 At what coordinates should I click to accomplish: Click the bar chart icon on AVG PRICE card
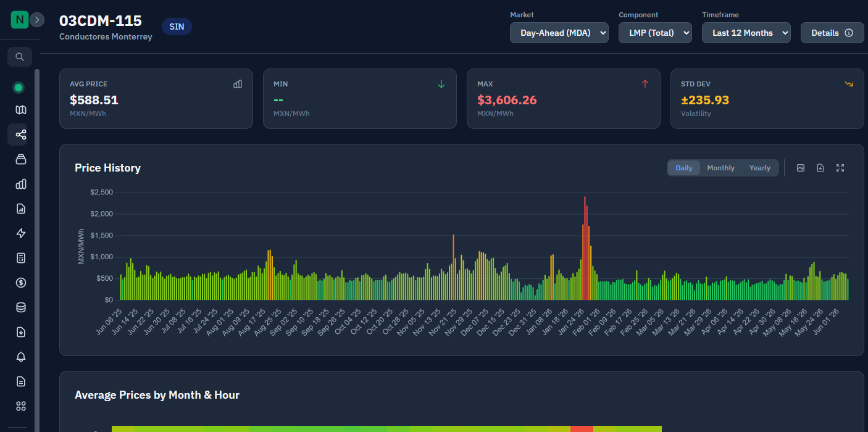[x=238, y=84]
